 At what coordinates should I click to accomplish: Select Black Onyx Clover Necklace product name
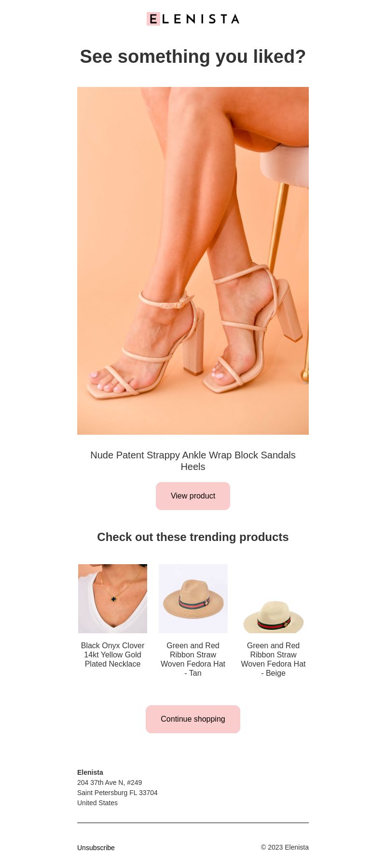112,655
